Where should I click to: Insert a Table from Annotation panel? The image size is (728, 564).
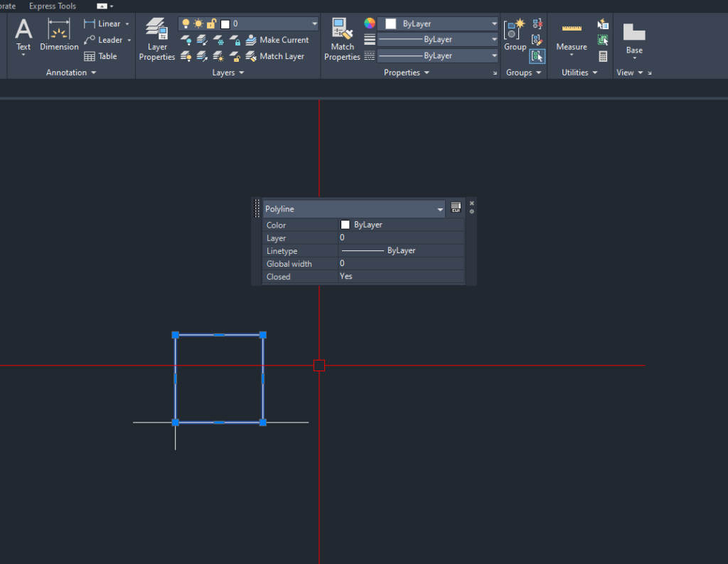tap(100, 56)
